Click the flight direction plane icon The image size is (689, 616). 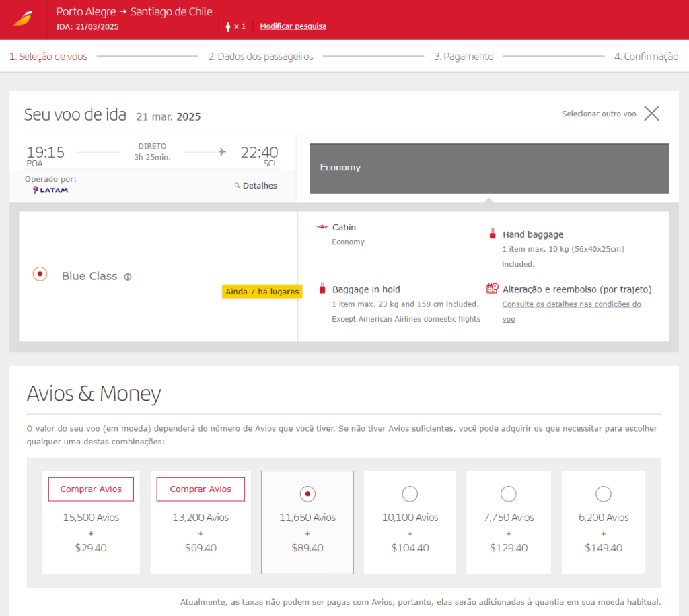tap(222, 152)
